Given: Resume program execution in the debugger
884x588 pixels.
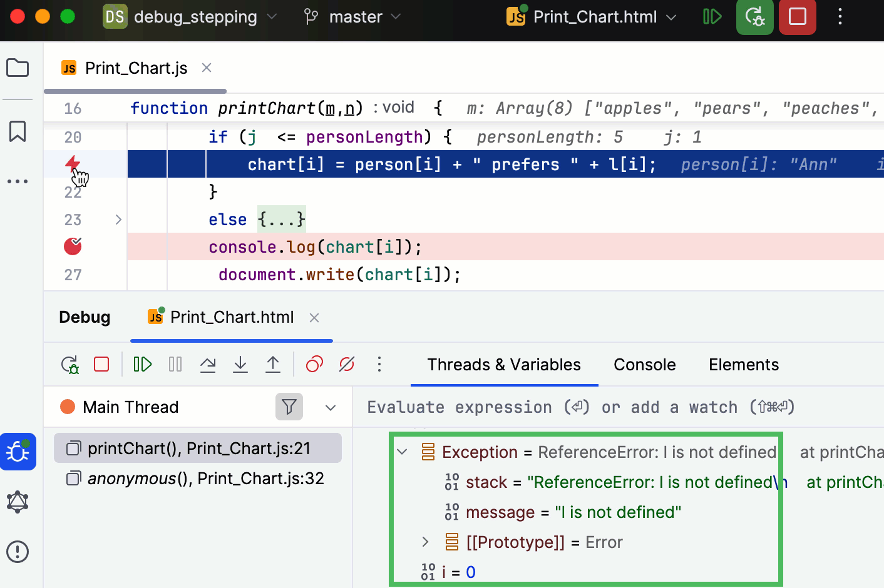Looking at the screenshot, I should pos(142,364).
